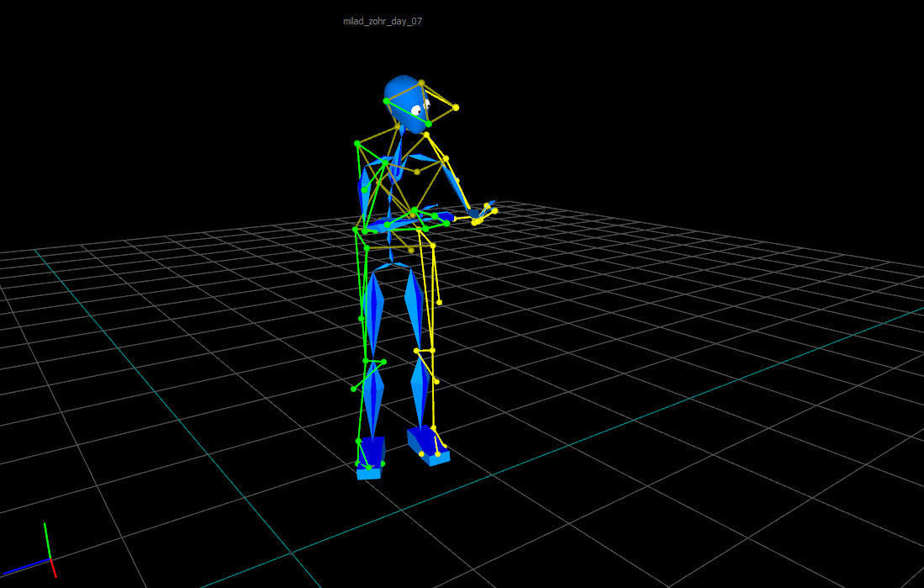924x588 pixels.
Task: Select the yellow marker in front of the face
Action: click(x=456, y=108)
